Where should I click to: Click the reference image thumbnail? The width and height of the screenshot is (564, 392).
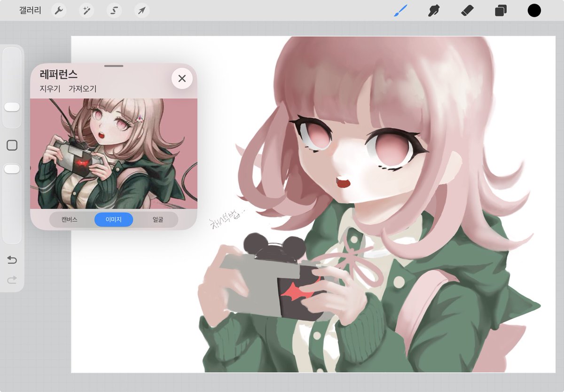pyautogui.click(x=114, y=154)
